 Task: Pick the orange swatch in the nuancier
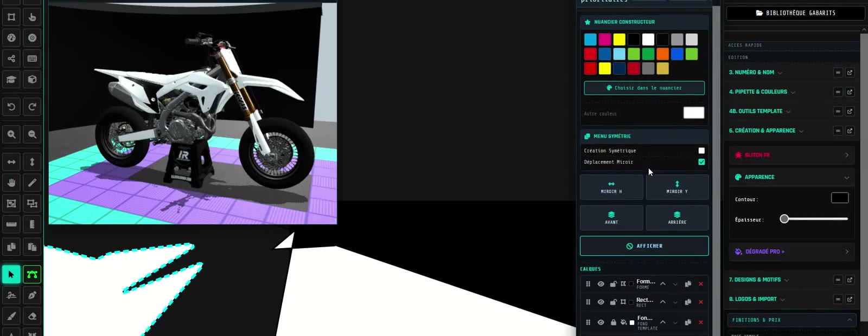click(x=662, y=54)
